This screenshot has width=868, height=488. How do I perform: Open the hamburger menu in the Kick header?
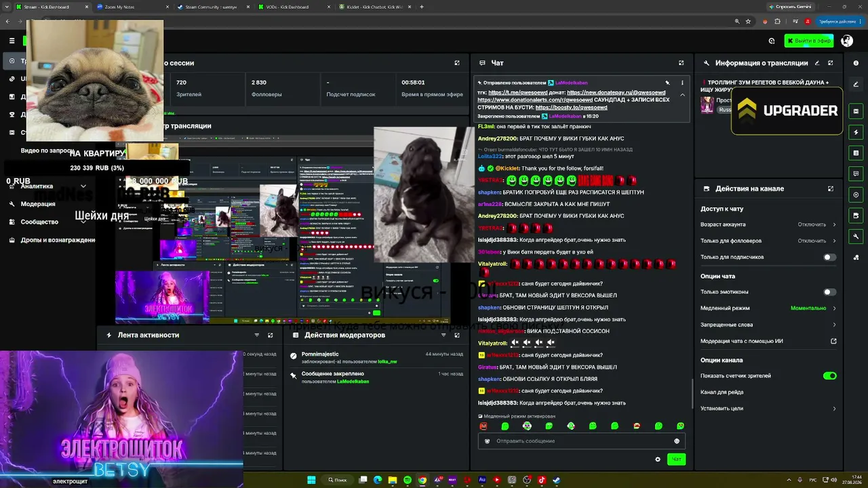[x=12, y=41]
